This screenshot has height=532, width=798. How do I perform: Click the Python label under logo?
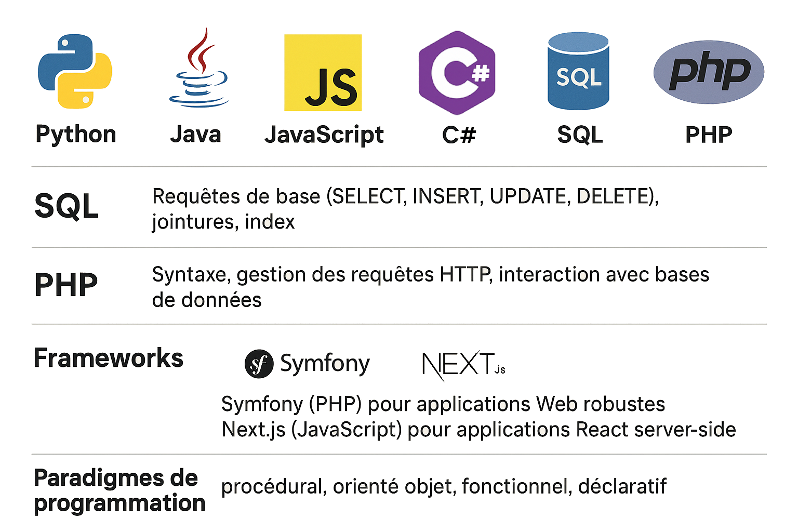coord(76,134)
